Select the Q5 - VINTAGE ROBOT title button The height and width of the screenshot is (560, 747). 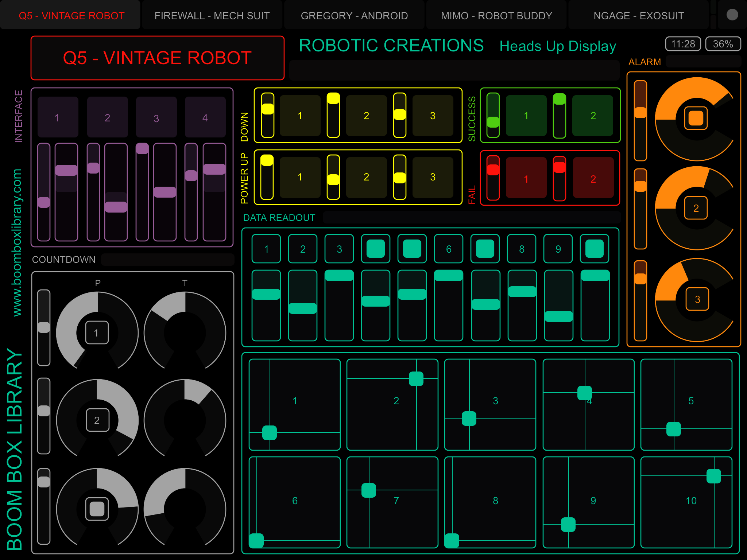158,58
